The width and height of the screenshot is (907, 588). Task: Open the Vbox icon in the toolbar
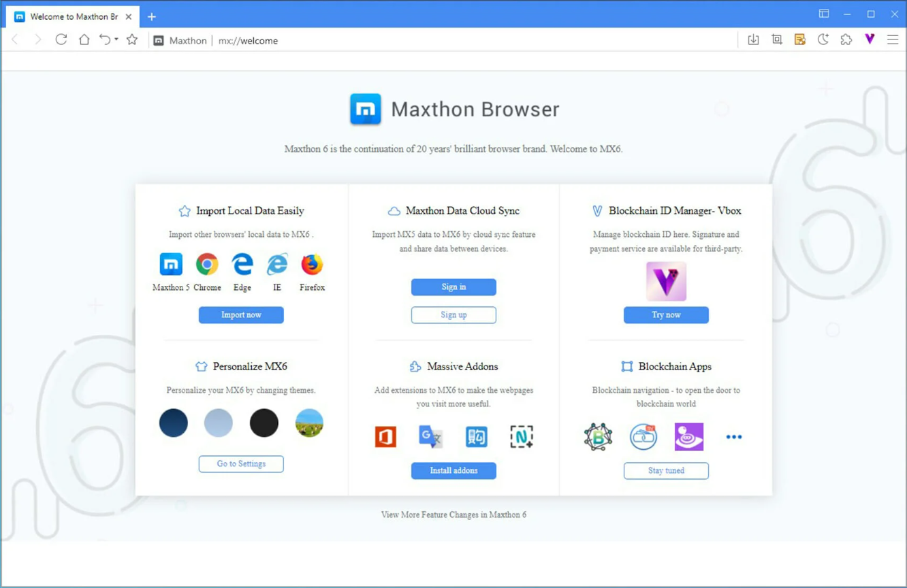pos(870,39)
